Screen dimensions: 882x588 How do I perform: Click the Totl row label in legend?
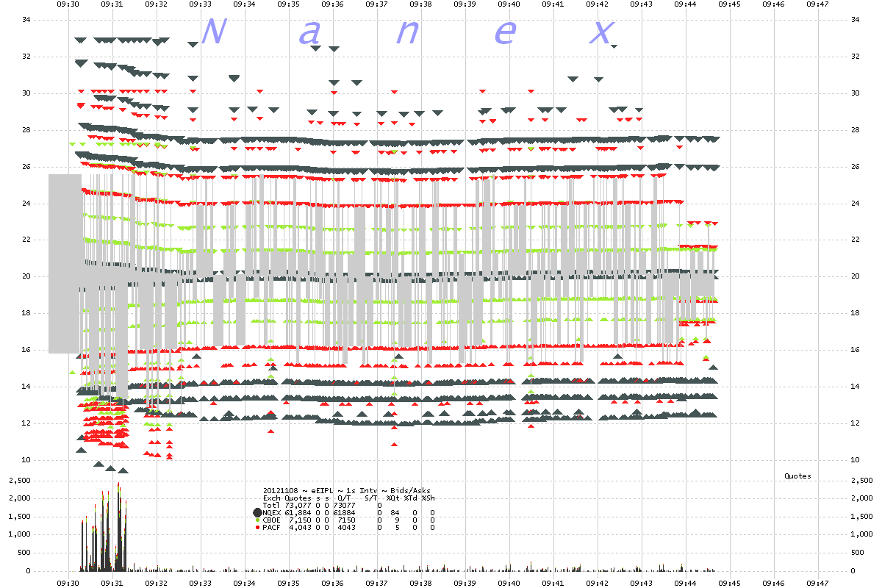[271, 505]
